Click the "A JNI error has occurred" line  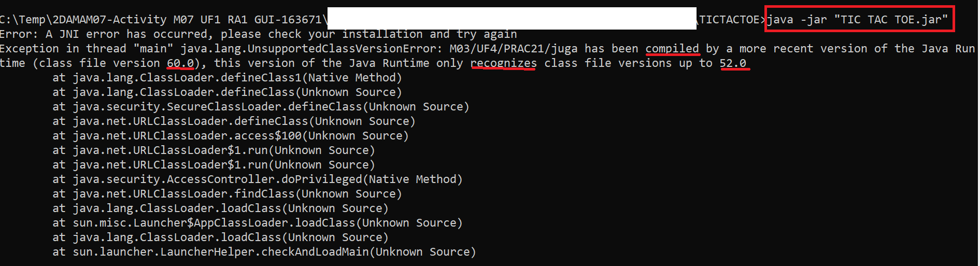259,34
